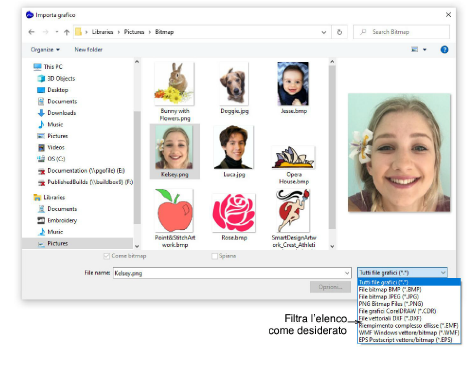Toggle the Come bitmap checkbox
This screenshot has width=475, height=365.
click(107, 256)
